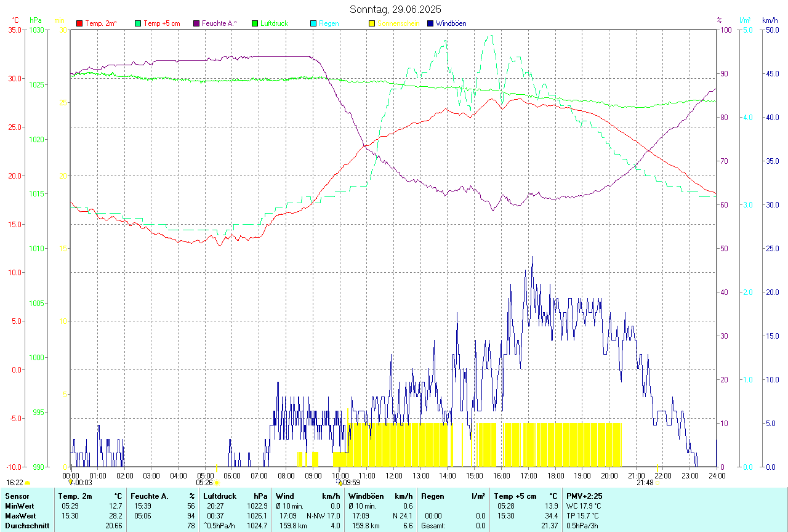This screenshot has height=532, width=788.
Task: Click the Durchschnitt row label
Action: click(x=27, y=525)
